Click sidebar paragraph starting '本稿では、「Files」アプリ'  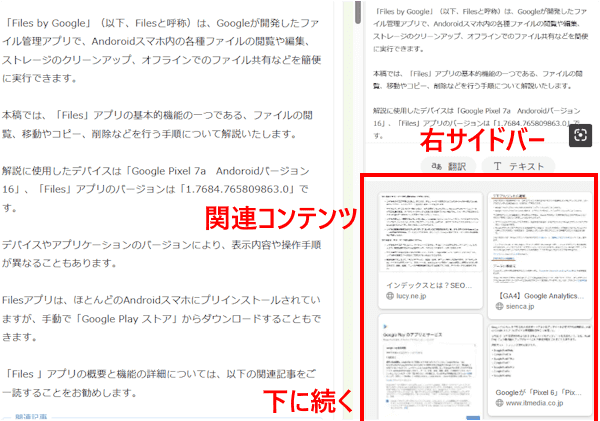(478, 80)
